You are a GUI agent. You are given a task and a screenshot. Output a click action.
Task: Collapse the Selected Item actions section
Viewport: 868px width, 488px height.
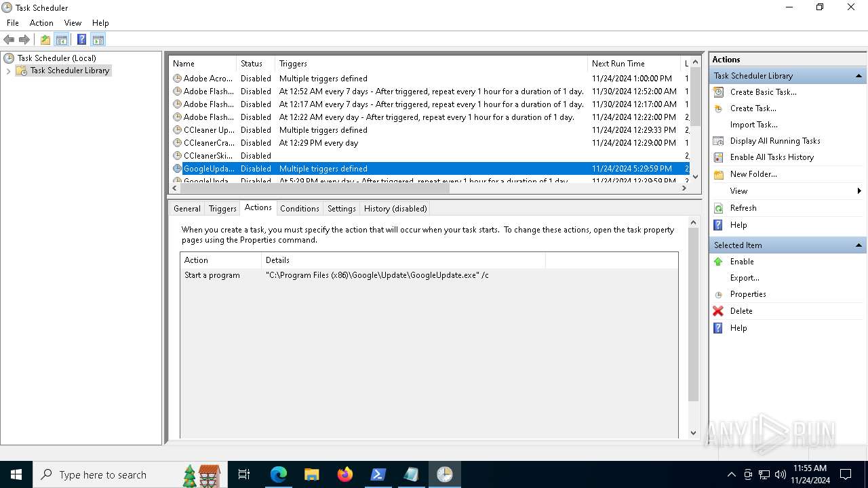859,245
